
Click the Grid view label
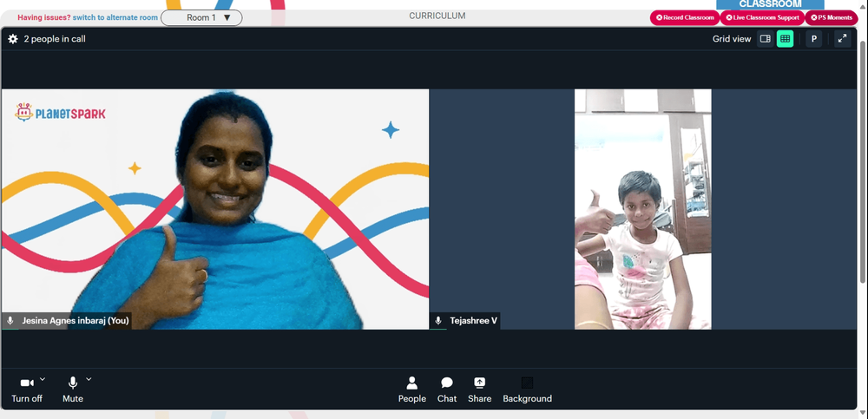[x=731, y=39]
